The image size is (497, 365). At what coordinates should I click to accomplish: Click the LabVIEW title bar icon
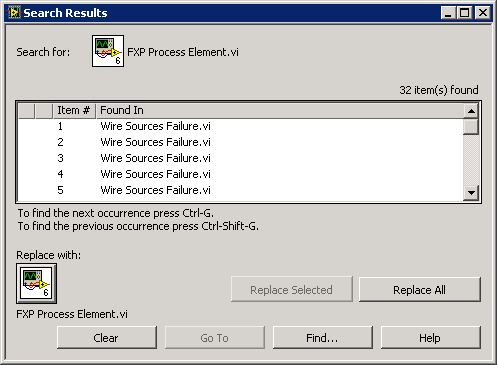pos(14,13)
